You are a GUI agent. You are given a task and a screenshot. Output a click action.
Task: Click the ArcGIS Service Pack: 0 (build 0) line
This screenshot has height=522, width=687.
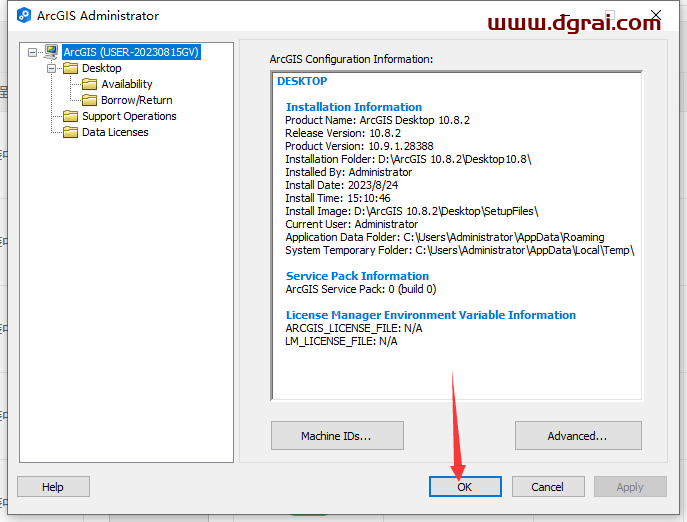(361, 289)
